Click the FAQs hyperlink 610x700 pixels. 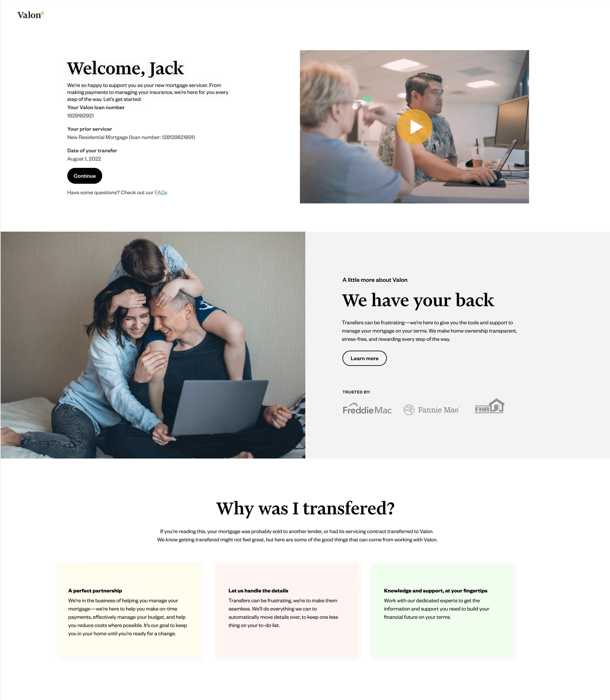(x=160, y=192)
